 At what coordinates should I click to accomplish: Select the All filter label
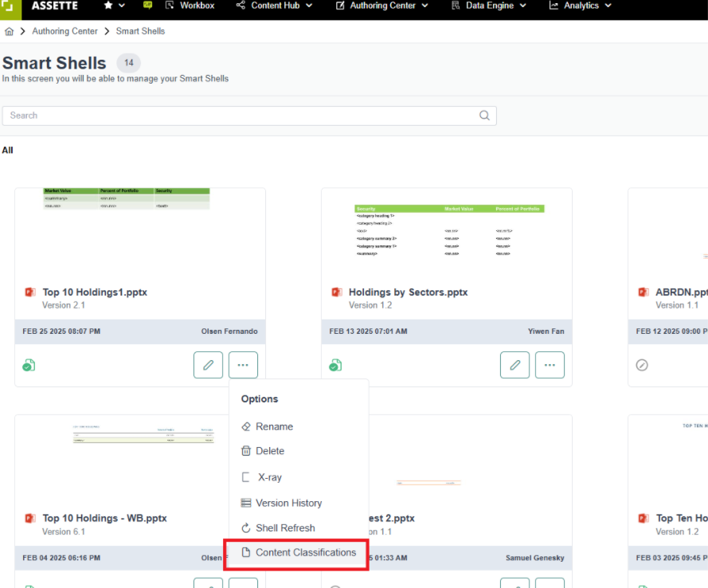8,151
